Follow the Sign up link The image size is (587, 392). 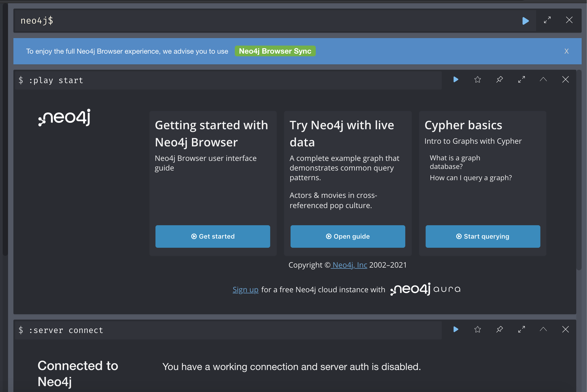(x=245, y=290)
